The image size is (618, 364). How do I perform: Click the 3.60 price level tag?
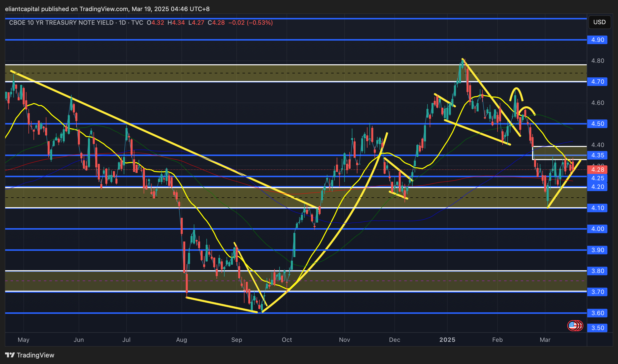597,313
